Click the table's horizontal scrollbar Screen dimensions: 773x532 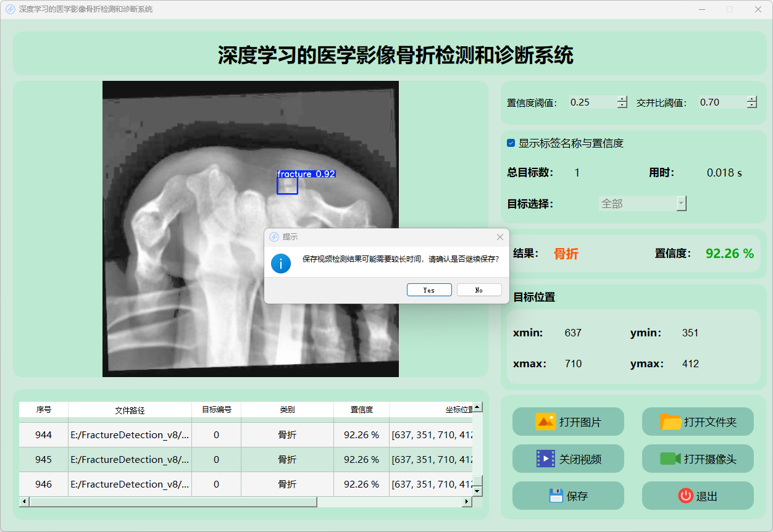pos(173,502)
